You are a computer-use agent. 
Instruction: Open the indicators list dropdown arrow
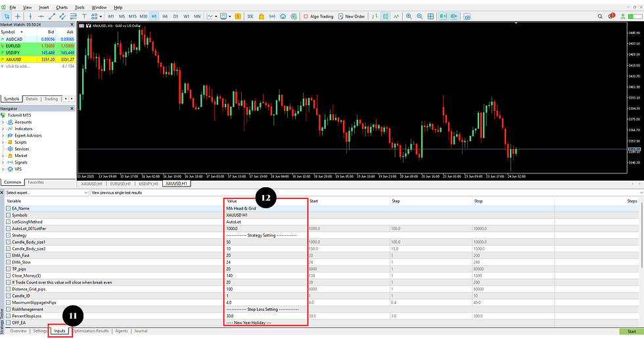coord(216,16)
